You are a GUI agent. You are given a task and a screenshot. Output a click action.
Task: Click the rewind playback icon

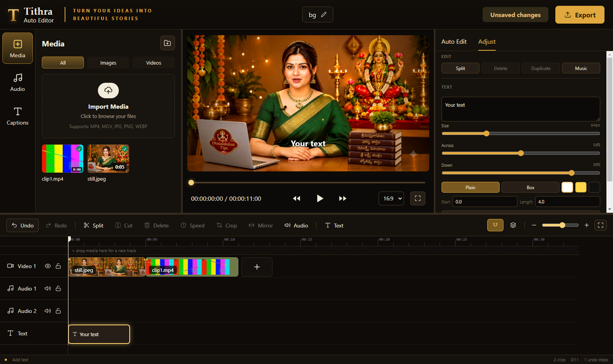(296, 198)
